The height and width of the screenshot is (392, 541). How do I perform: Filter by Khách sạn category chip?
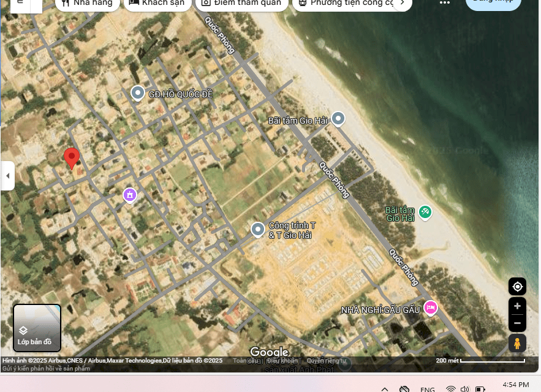point(157,3)
